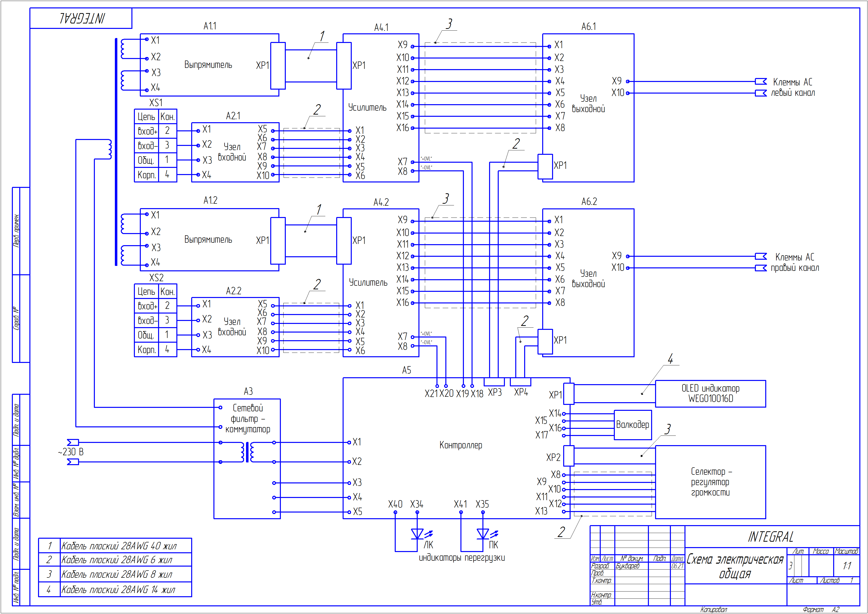Click the ПК overload LED symbol
This screenshot has width=868, height=614.
click(x=483, y=534)
